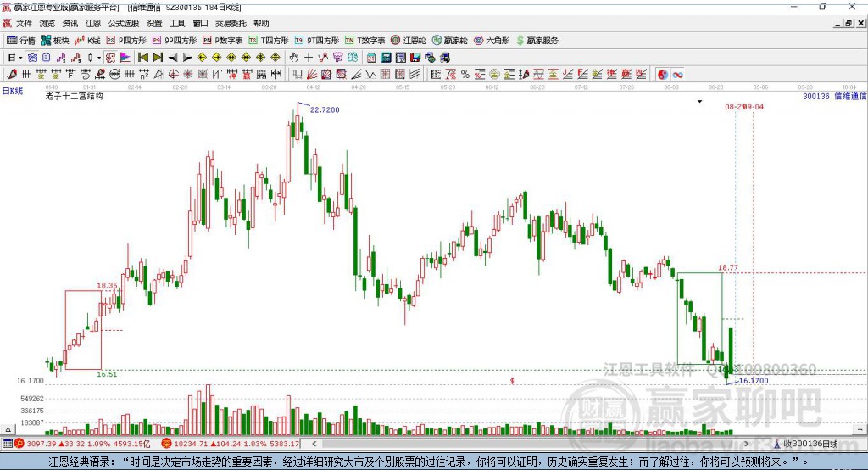The width and height of the screenshot is (868, 470).
Task: Select the rectangle box drawing tool
Action: 298,75
